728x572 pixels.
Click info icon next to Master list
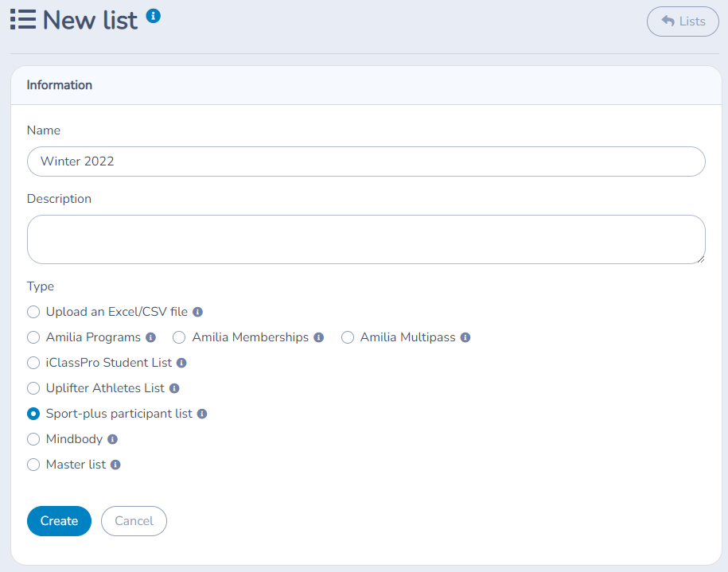pos(115,465)
